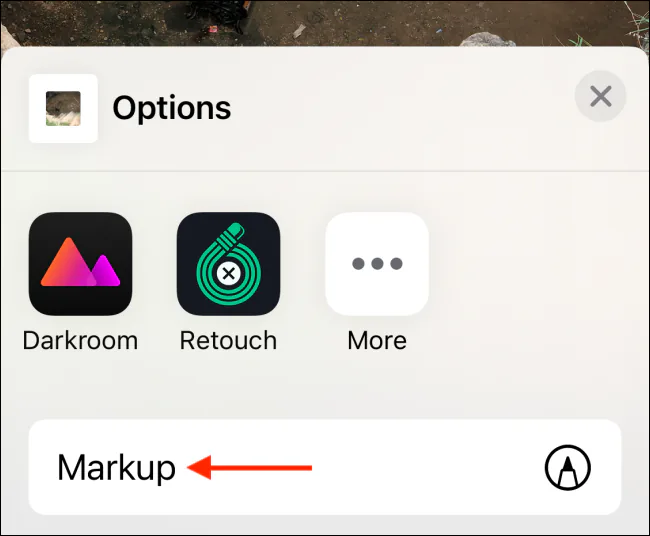Tap the middle dot of the More ellipsis
650x536 pixels.
click(377, 263)
